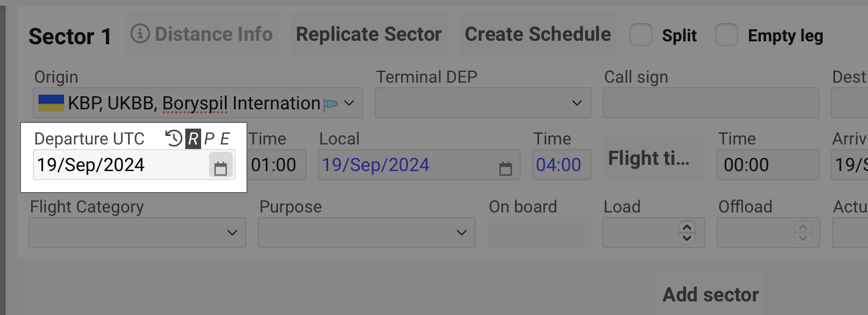The width and height of the screenshot is (868, 315).
Task: Select the E time mode
Action: pos(225,138)
